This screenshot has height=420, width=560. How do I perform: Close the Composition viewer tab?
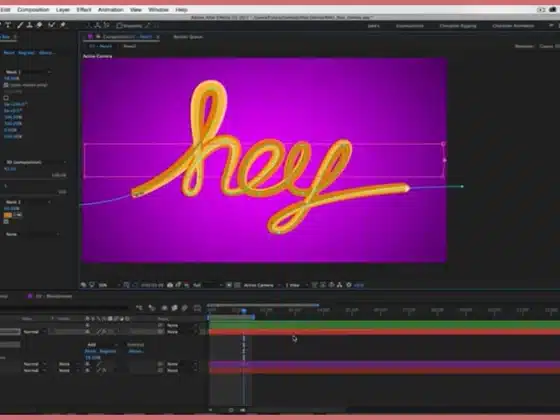point(158,37)
